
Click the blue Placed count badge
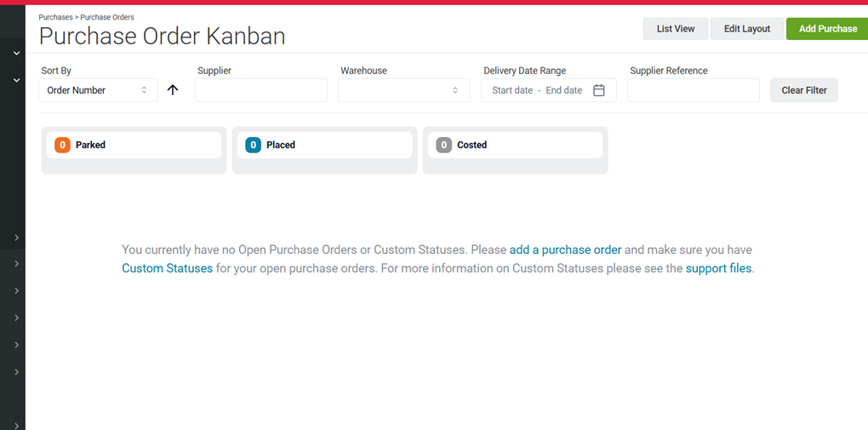tap(253, 146)
